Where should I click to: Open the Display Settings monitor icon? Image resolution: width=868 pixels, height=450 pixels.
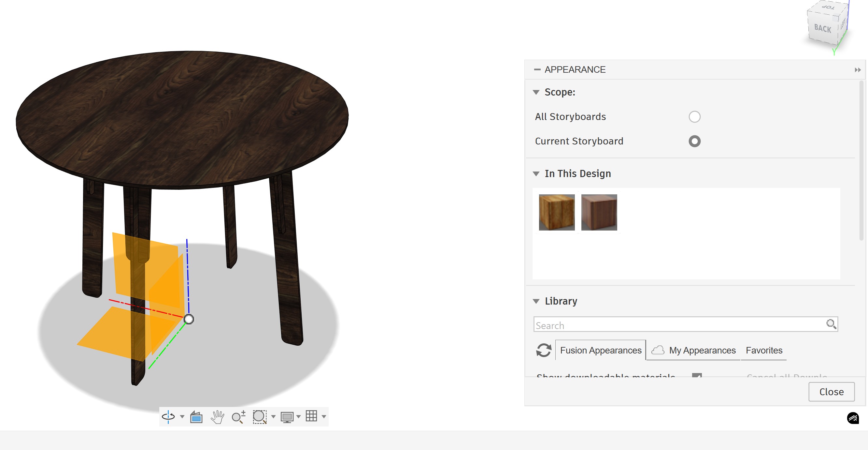[287, 417]
